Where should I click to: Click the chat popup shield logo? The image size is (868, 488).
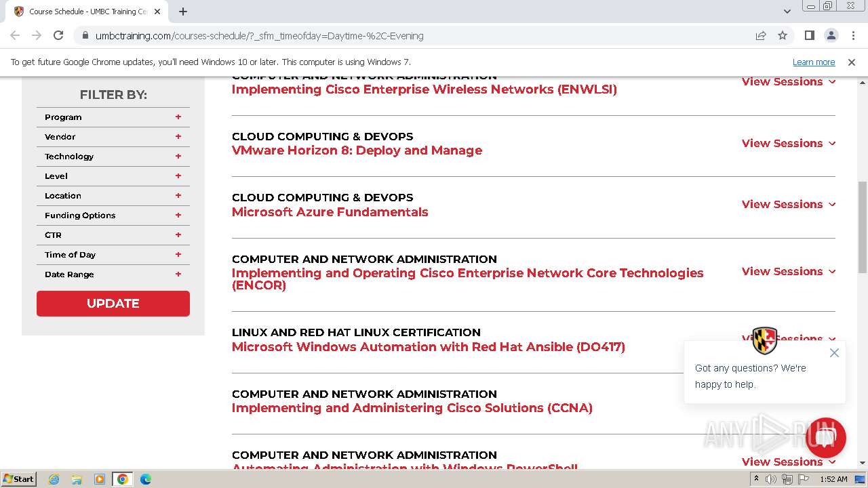point(765,340)
